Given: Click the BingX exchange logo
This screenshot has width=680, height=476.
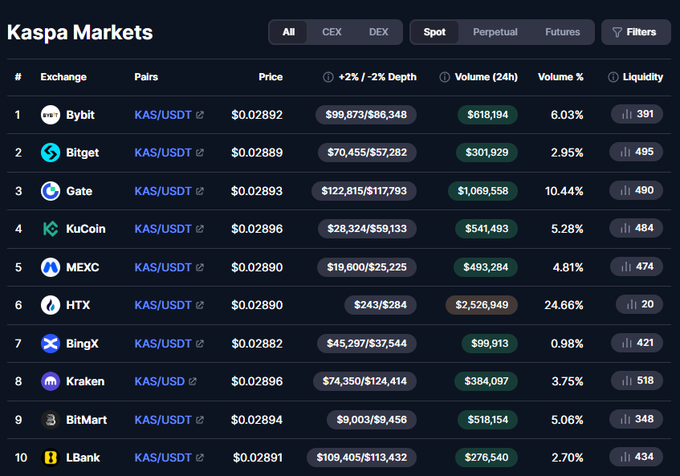Looking at the screenshot, I should tap(50, 343).
